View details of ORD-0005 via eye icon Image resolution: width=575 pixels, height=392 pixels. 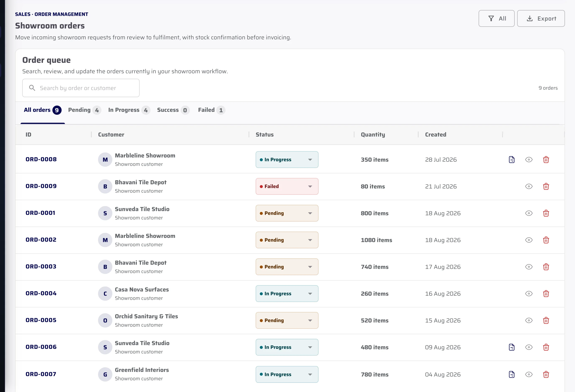(x=529, y=321)
